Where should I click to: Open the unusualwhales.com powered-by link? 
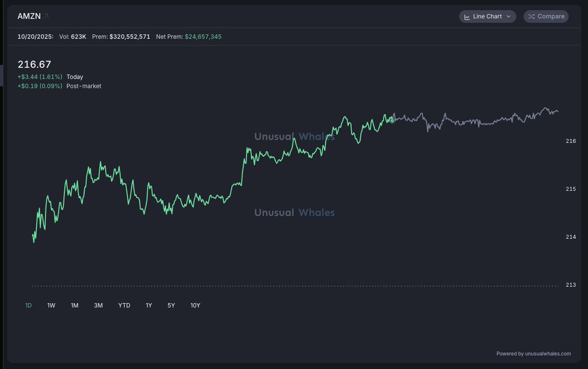pyautogui.click(x=533, y=353)
